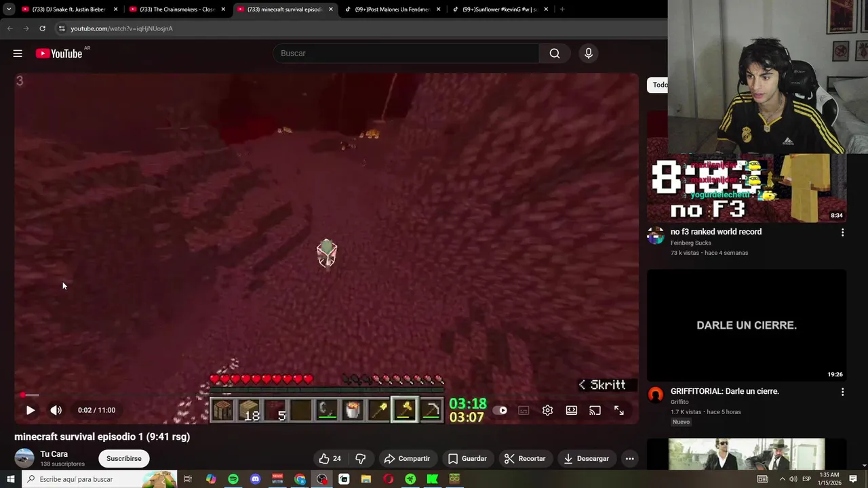
Task: Open Discord from the taskbar
Action: [255, 479]
